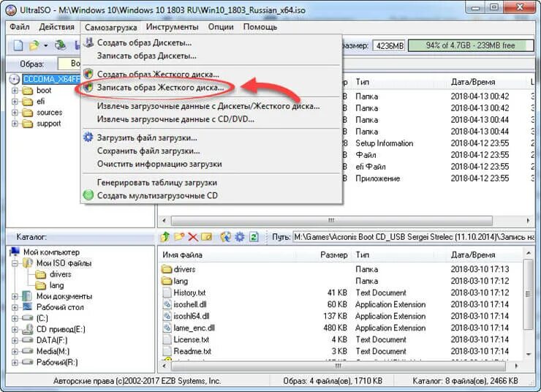Expand the (C:) drive node
Viewport: 541px width, 392px height.
[15, 319]
